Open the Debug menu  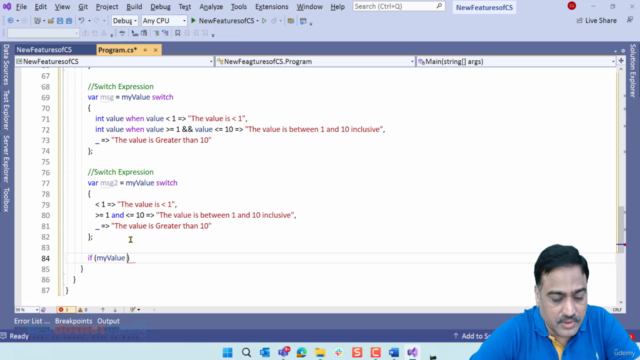160,7
